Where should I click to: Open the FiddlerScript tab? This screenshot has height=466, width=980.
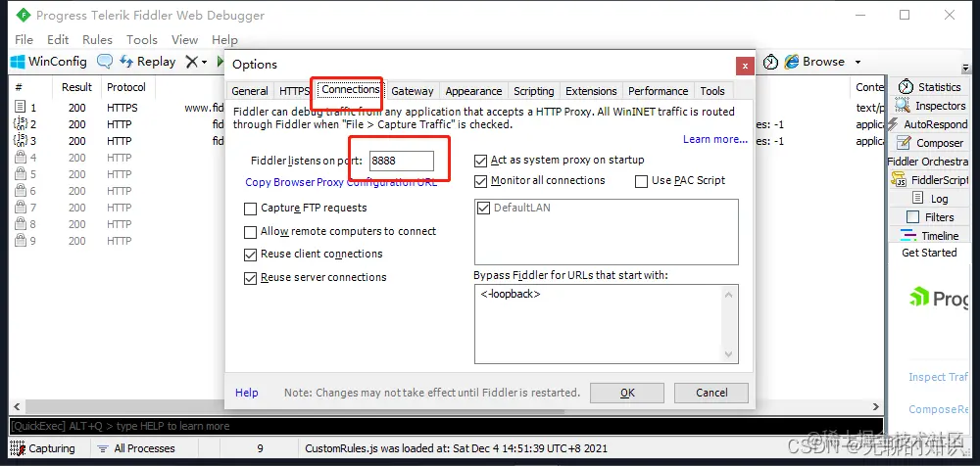click(x=930, y=180)
